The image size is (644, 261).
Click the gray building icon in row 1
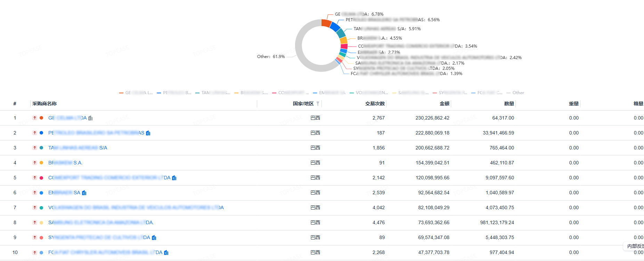pos(90,118)
